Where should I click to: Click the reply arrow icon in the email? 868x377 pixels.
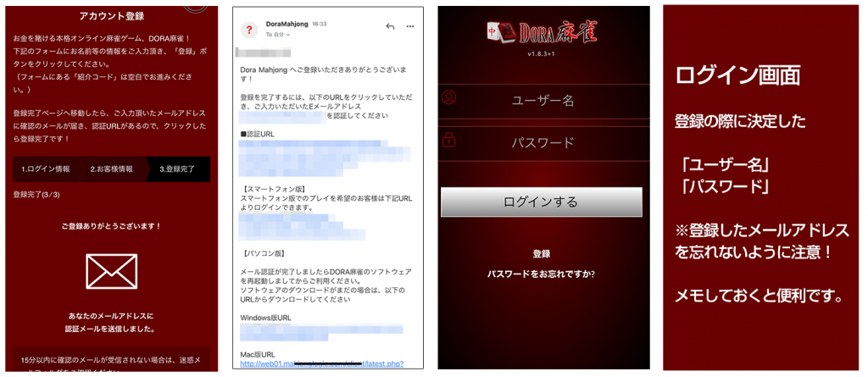(x=390, y=26)
